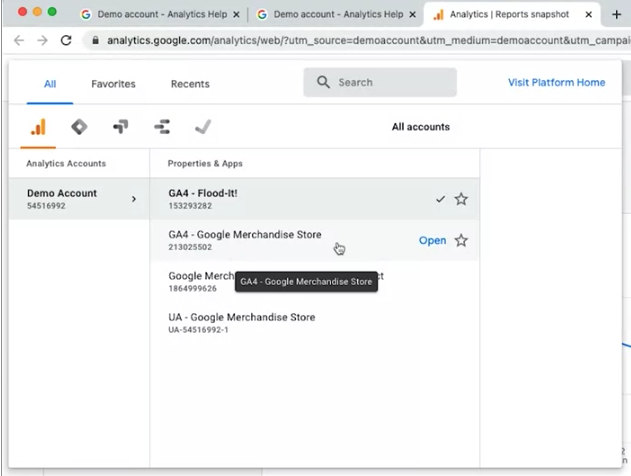Select the Surveys checkmark product icon
Viewport: 631px width, 476px height.
point(203,127)
